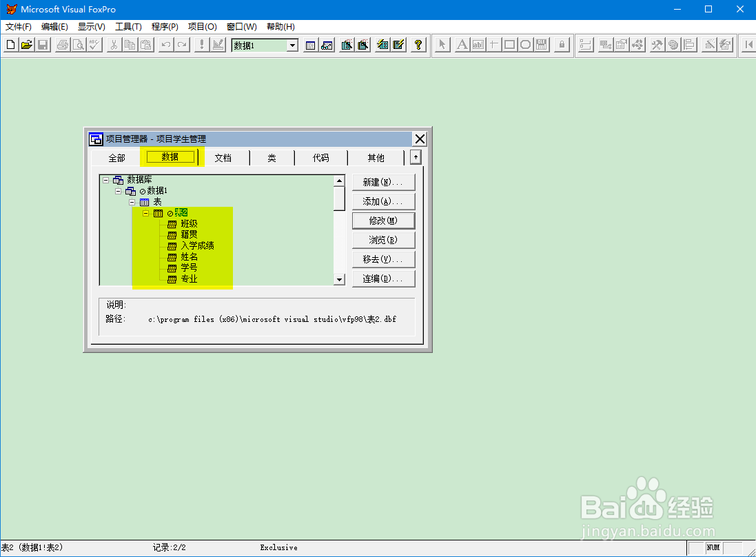
Task: Click the AutoReport lightning icon
Action: tap(398, 45)
